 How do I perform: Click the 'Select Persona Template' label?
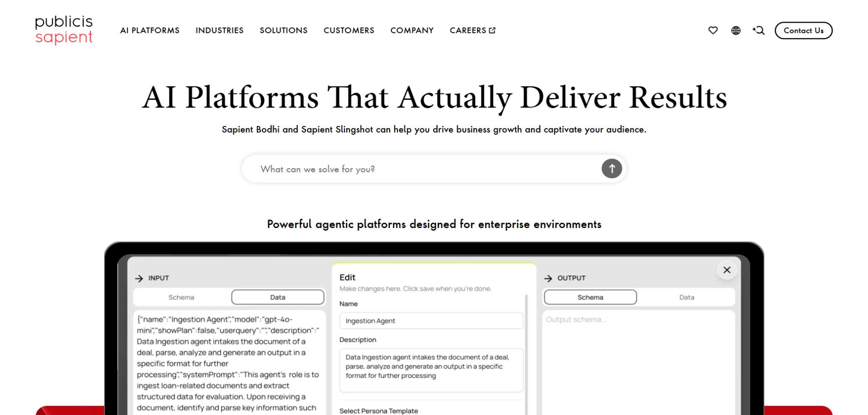coord(379,411)
